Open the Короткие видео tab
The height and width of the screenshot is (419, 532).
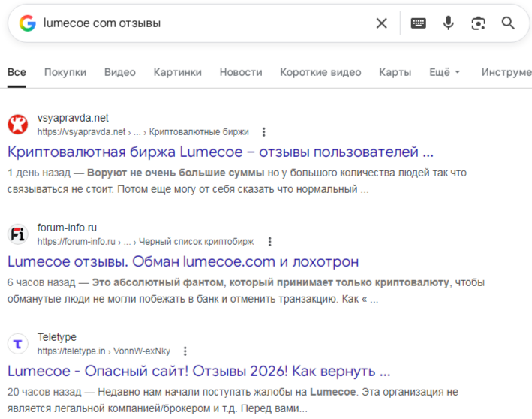tap(320, 72)
